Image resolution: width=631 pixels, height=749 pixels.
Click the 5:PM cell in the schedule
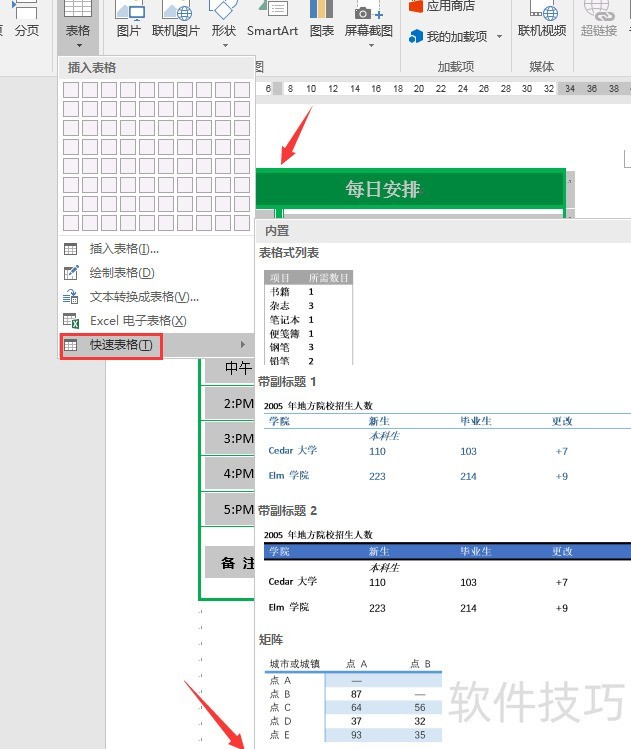[x=229, y=509]
